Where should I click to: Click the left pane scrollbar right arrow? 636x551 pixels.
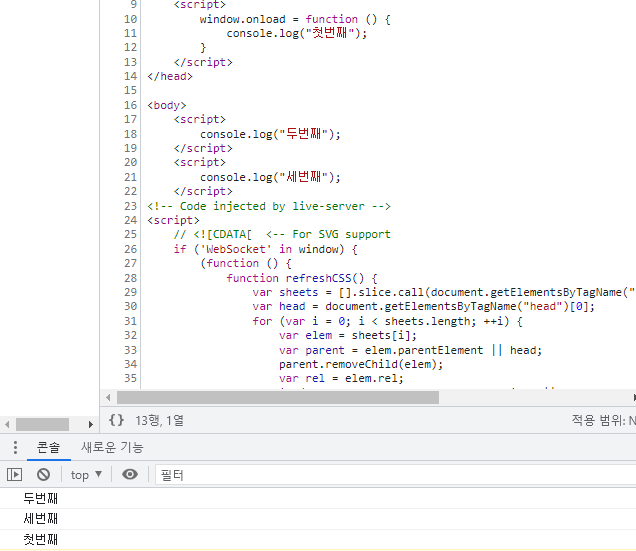tap(90, 424)
